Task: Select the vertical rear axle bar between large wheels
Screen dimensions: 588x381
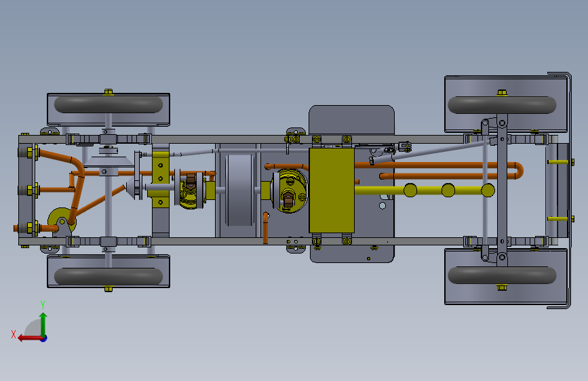Action: [x=502, y=190]
